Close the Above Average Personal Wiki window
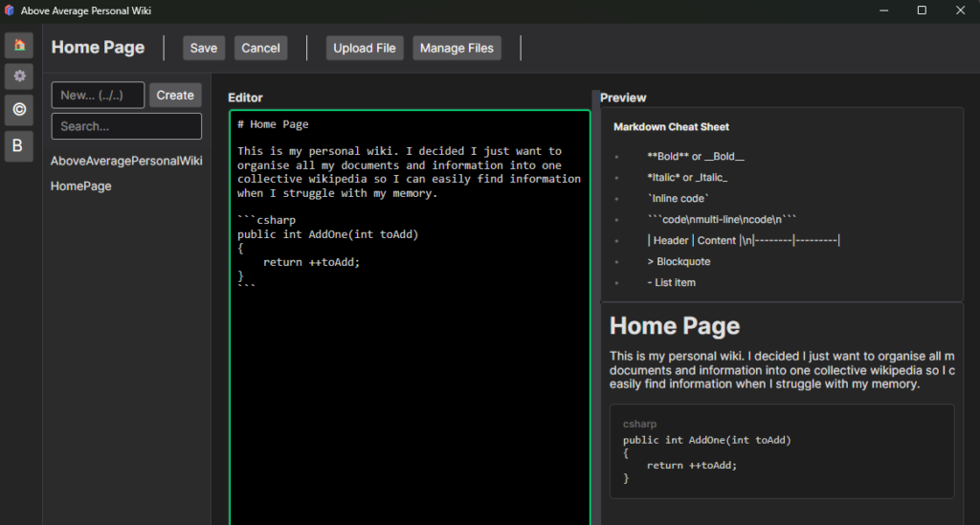Image resolution: width=980 pixels, height=525 pixels. pos(961,11)
